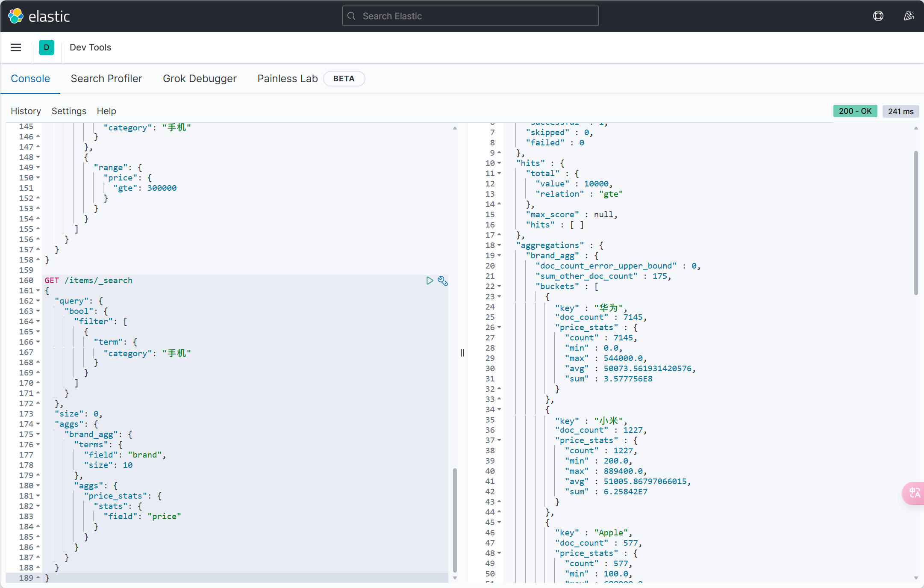Image resolution: width=924 pixels, height=588 pixels.
Task: Fold the price_stats block at line 181
Action: (38, 496)
